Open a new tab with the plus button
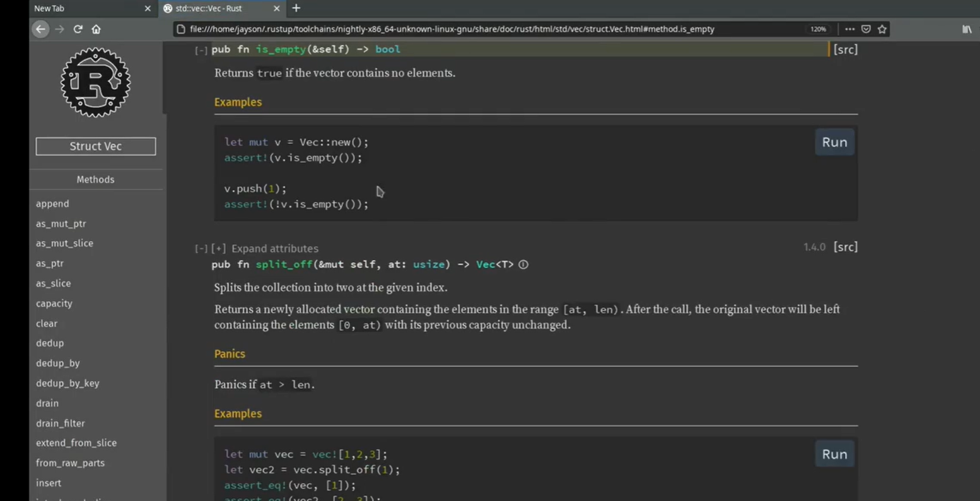This screenshot has width=980, height=501. coord(296,8)
